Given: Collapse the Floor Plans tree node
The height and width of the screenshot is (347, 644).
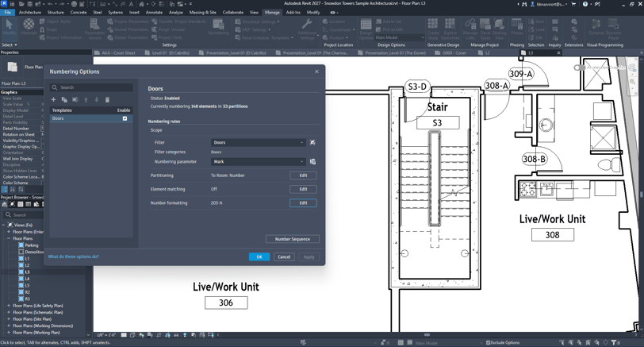Looking at the screenshot, I should click(10, 238).
